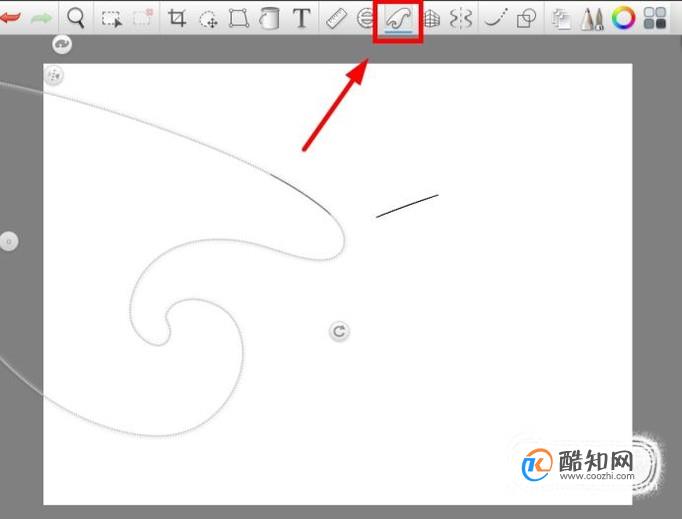682x519 pixels.
Task: Open the Layer editor panel
Action: [562, 19]
